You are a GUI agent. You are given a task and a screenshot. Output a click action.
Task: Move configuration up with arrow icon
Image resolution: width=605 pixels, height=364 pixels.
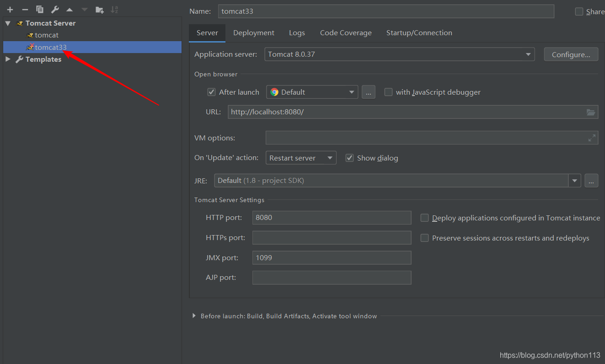70,10
